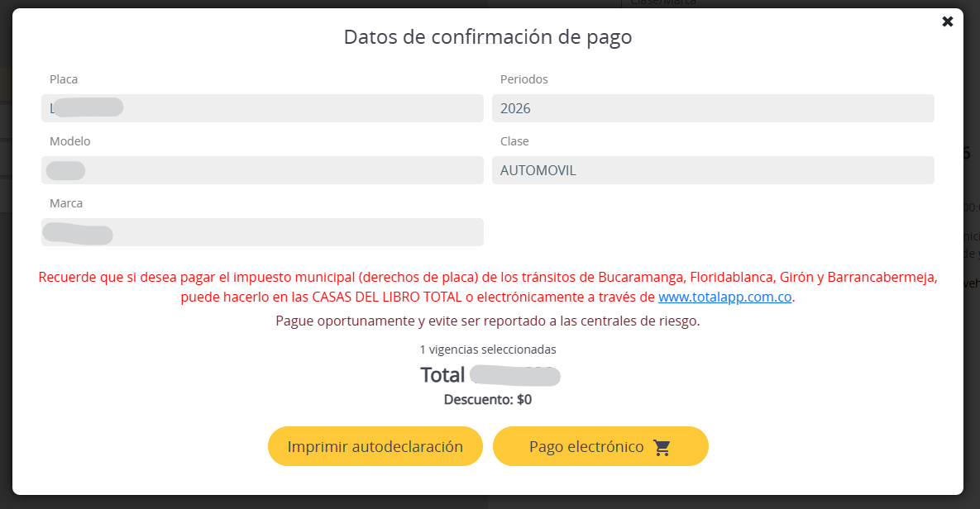Viewport: 980px width, 509px height.
Task: Click the red municipal tax reminder text
Action: (x=488, y=278)
